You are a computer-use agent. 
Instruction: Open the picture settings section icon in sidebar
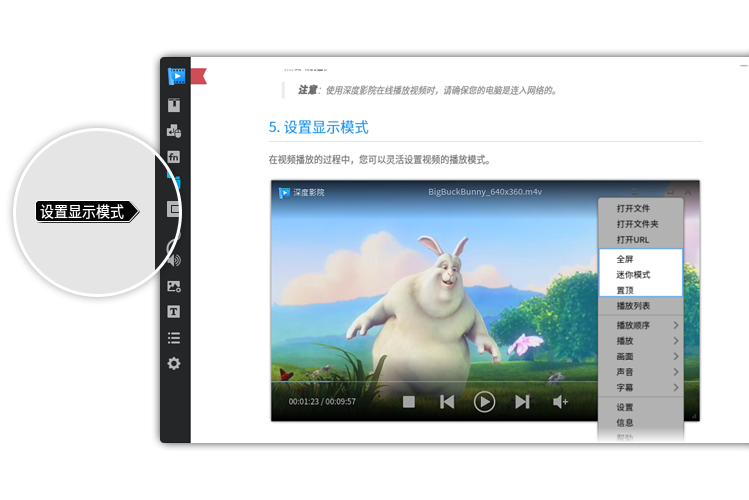click(174, 286)
